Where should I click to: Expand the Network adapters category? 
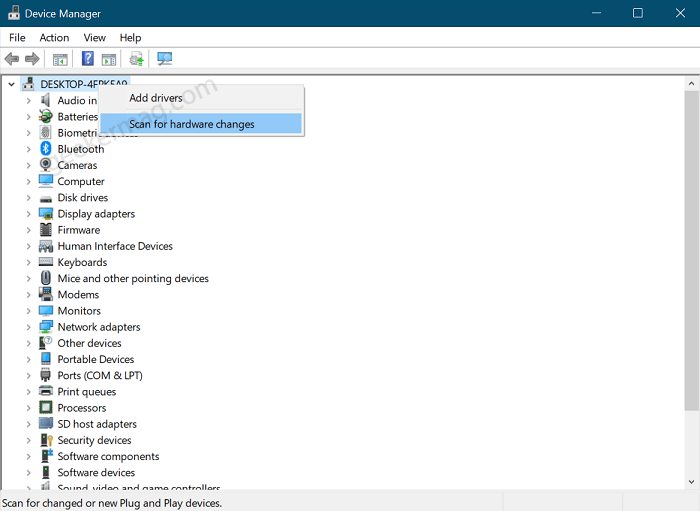pos(29,327)
